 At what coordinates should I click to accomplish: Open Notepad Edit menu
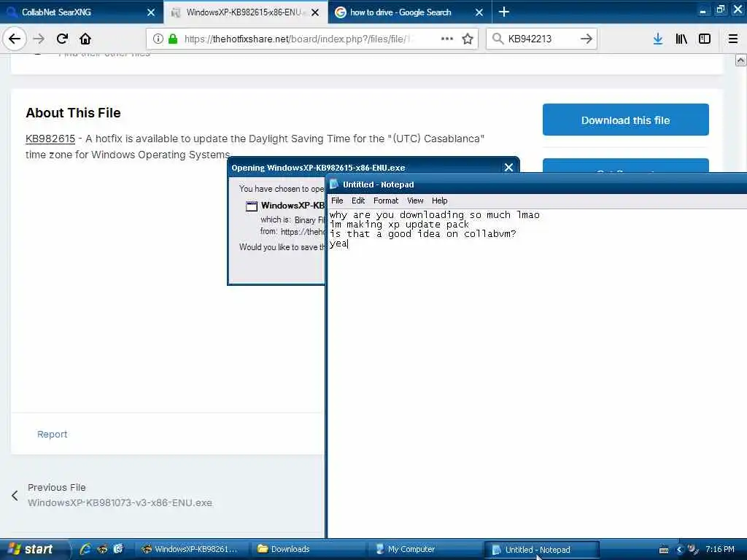(x=358, y=201)
